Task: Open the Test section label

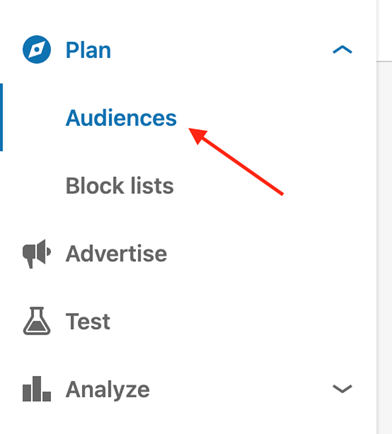Action: coord(88,321)
